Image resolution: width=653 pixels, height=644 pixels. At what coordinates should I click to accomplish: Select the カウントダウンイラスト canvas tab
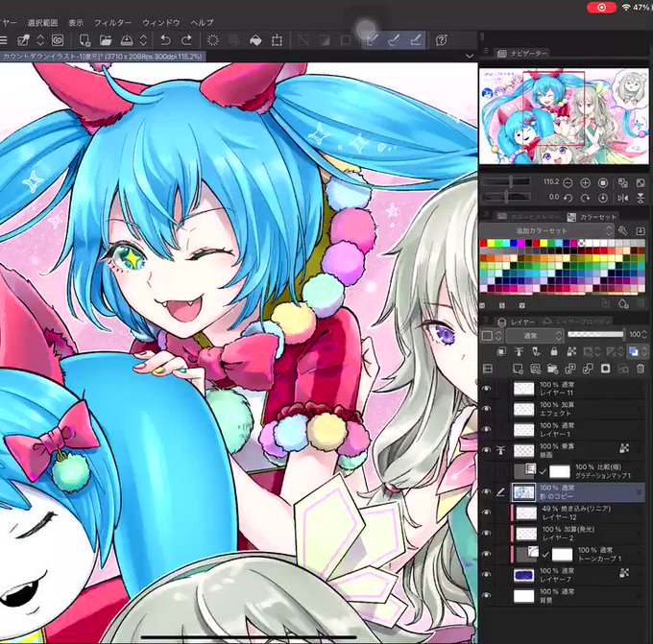102,57
